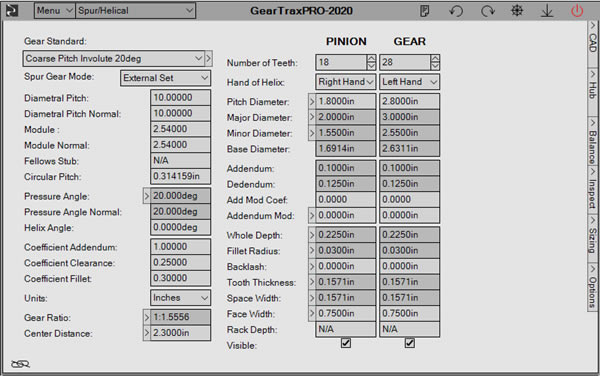Screen dimensions: 600x377
Task: Click the gear Number of Teeth 28 field
Action: pyautogui.click(x=405, y=62)
